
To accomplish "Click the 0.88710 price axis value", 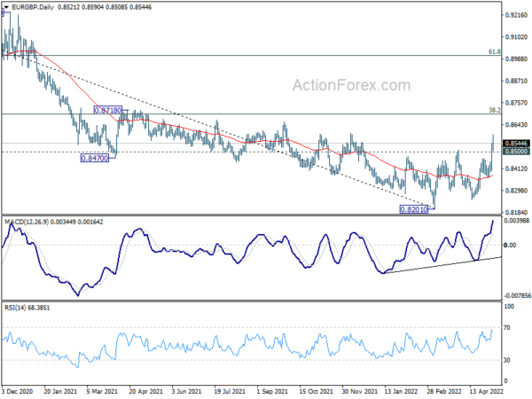I will [516, 81].
